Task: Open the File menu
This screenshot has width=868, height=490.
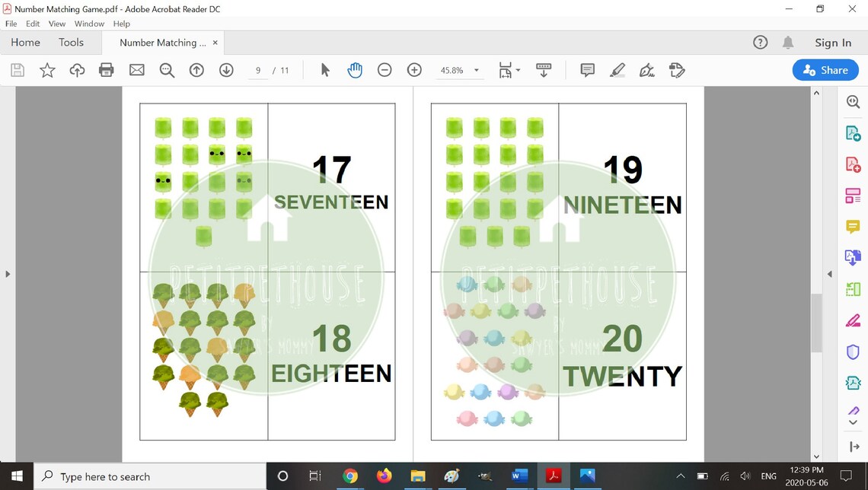Action: click(11, 24)
